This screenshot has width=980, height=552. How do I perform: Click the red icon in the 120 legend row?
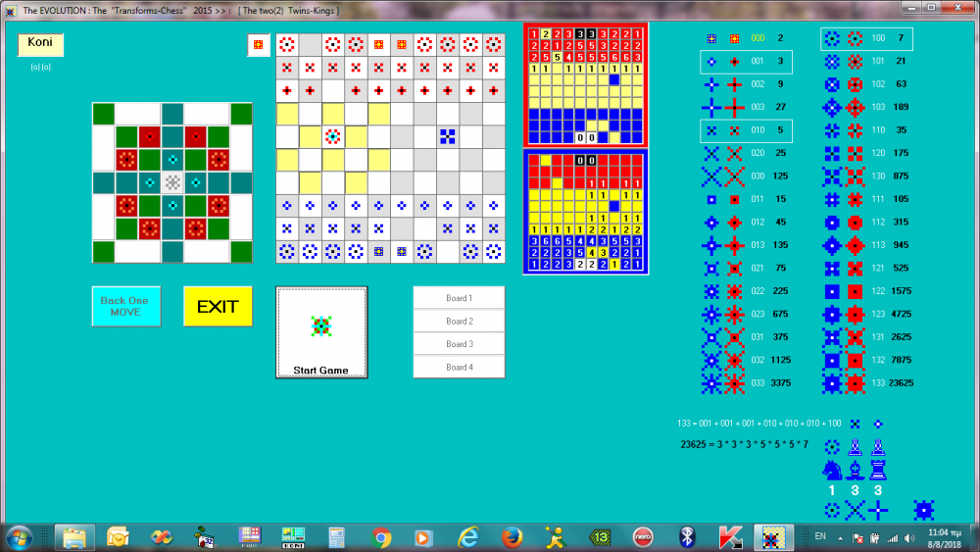[x=855, y=153]
